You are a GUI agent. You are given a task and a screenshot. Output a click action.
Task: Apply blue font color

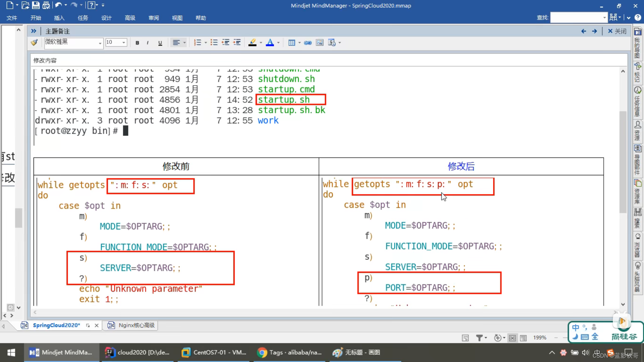[x=270, y=43]
